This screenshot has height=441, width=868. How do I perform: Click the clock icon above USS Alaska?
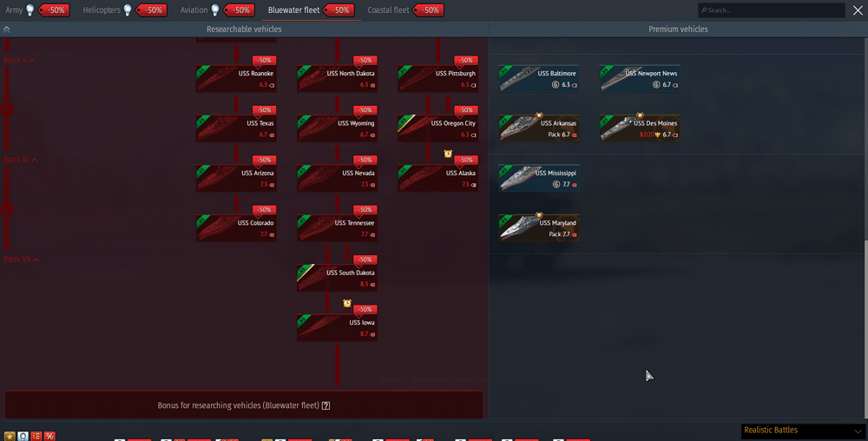pos(448,155)
